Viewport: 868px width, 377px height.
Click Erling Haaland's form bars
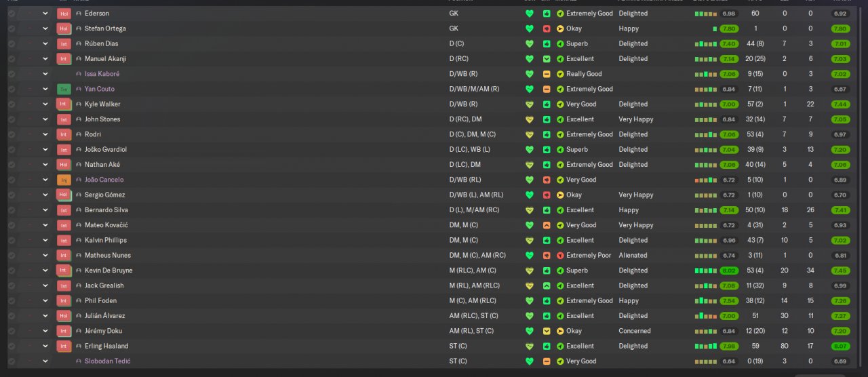point(705,346)
